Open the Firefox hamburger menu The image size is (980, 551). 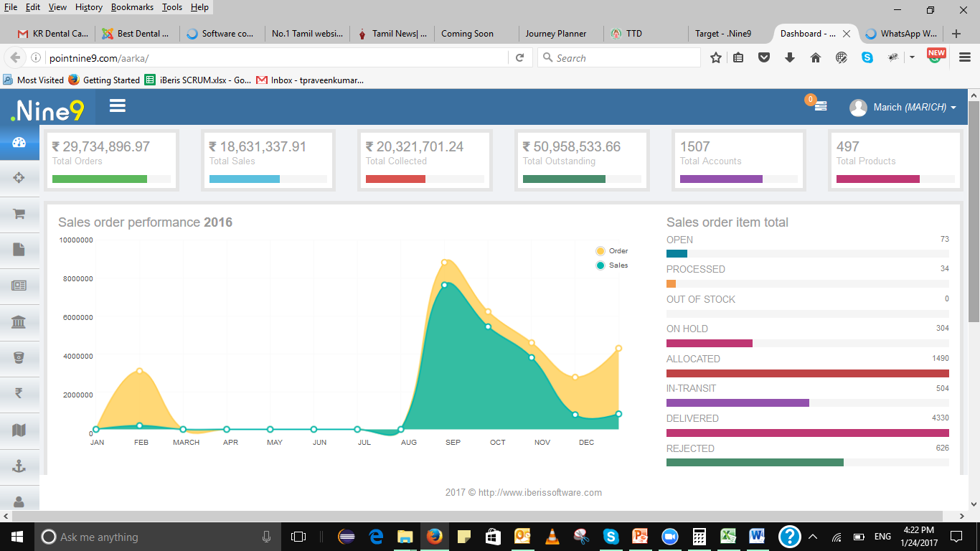pyautogui.click(x=964, y=57)
